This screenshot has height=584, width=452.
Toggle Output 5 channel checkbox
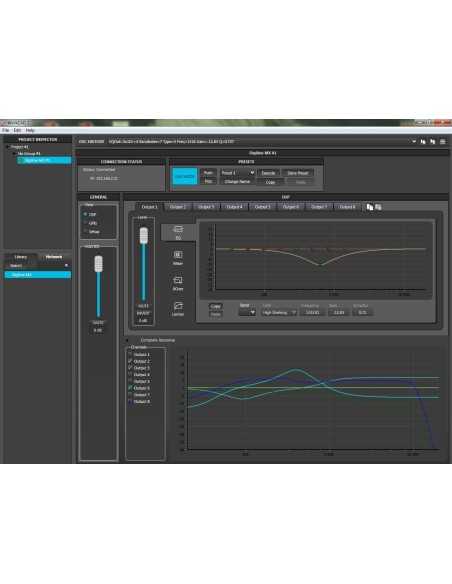click(x=130, y=381)
